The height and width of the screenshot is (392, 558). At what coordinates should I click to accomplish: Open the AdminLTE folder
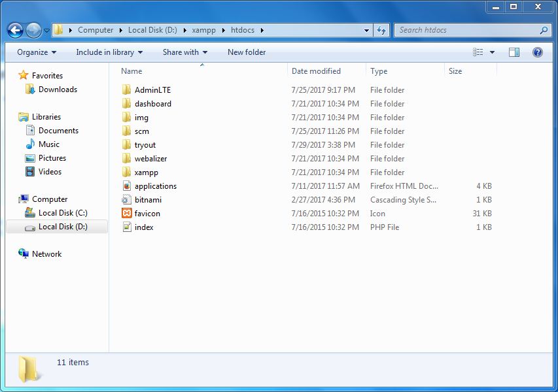click(152, 90)
